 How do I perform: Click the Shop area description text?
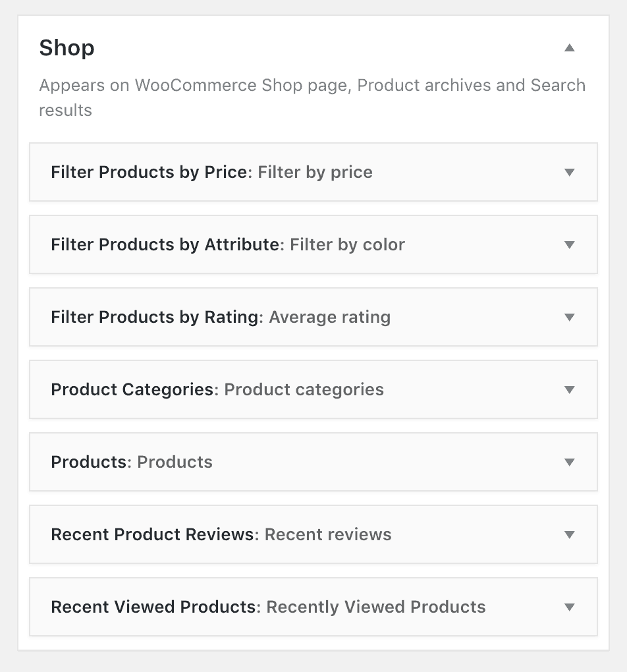[x=312, y=98]
